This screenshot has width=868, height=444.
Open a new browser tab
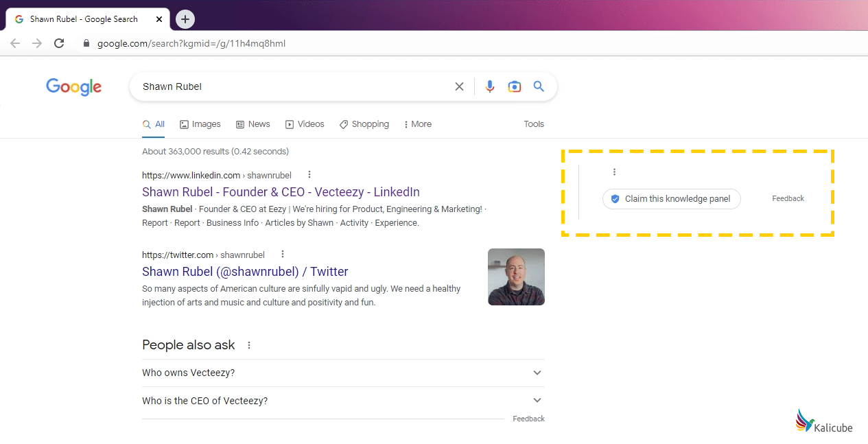185,19
